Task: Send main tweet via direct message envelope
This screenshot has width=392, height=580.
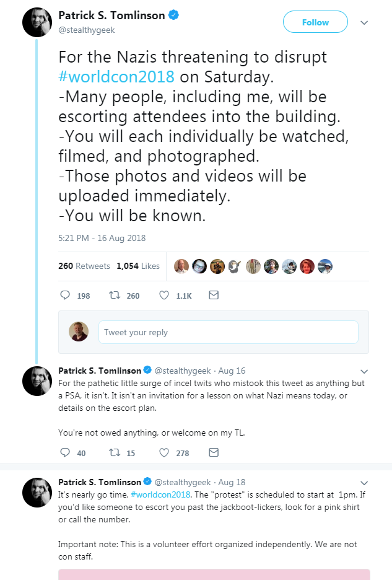Action: [214, 296]
